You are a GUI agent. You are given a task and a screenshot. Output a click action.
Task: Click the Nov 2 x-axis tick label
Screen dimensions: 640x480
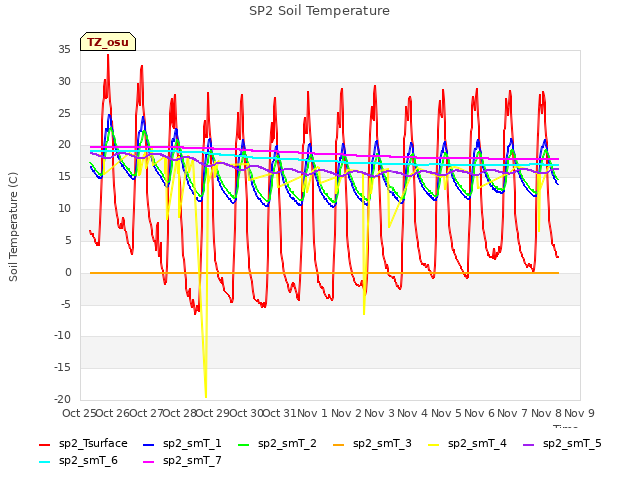346,413
